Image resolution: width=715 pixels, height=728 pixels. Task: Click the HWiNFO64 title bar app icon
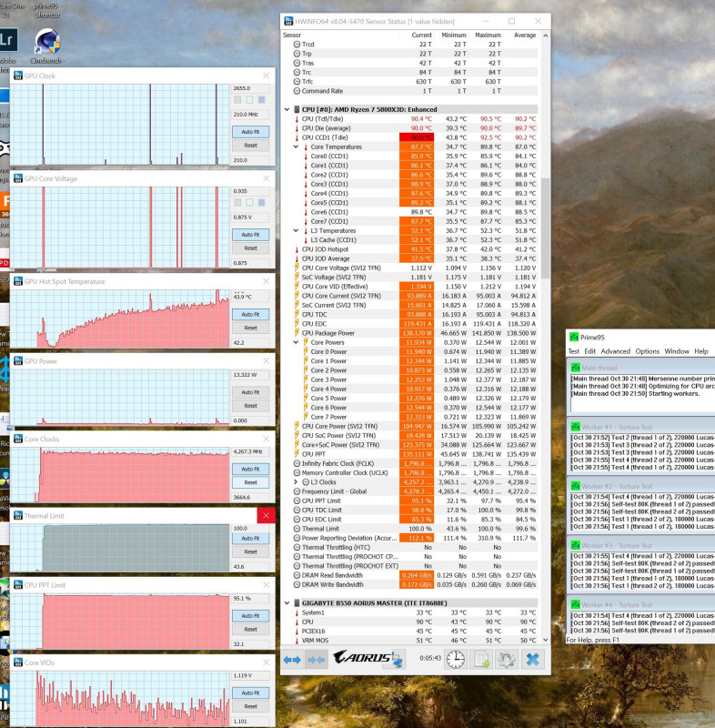(288, 21)
